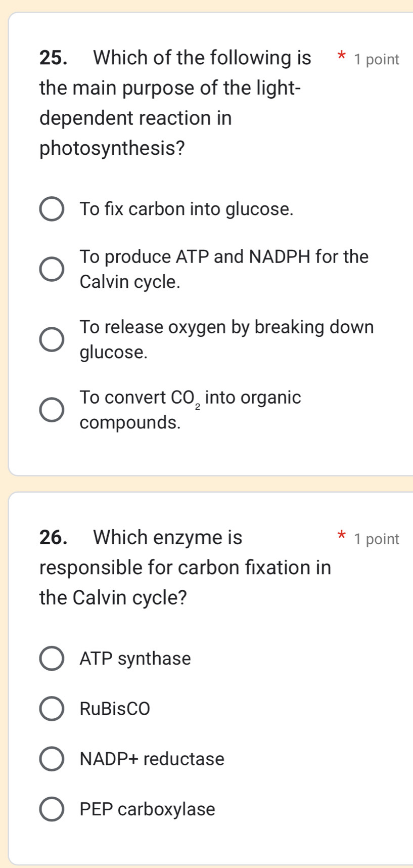Viewport: 413px width, 868px height.
Task: Click the empty circle next to "RuBisCO"
Action: 52,709
